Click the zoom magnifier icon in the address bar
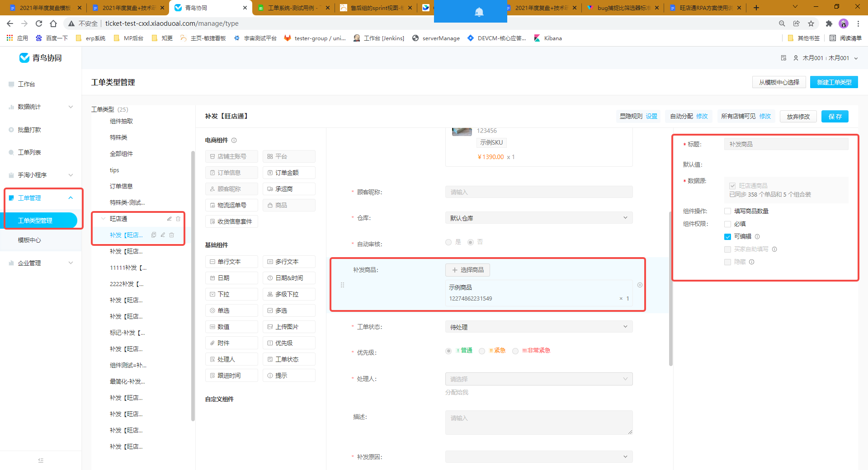Image resolution: width=868 pixels, height=470 pixels. [782, 23]
